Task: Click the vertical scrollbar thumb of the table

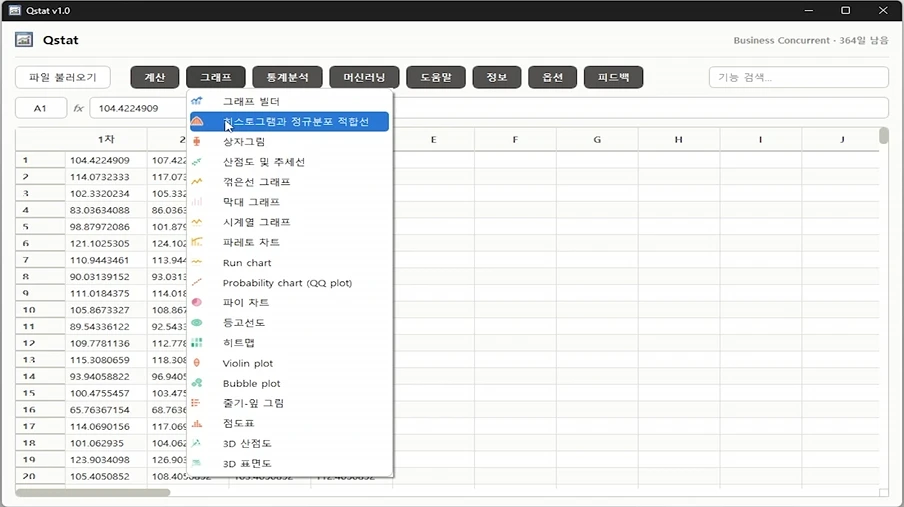Action: (883, 136)
